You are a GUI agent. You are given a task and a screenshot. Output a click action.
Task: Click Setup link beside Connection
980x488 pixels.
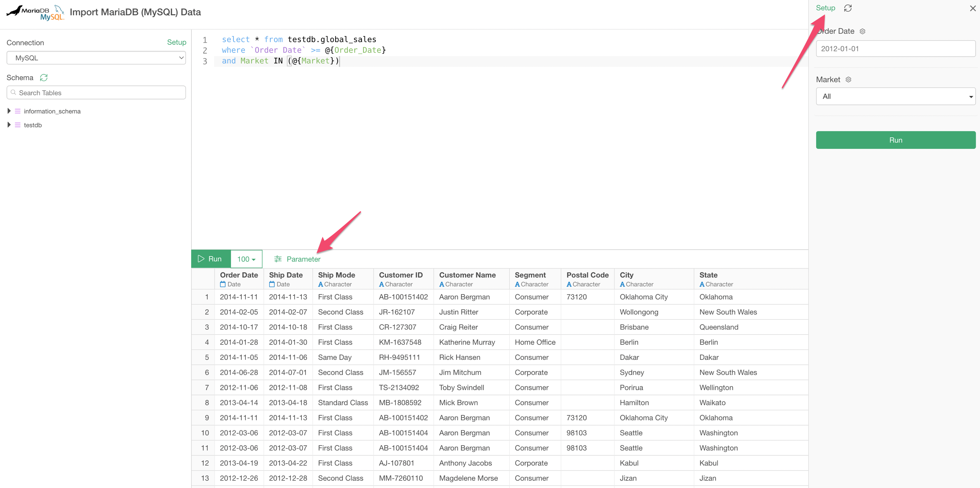(x=176, y=42)
